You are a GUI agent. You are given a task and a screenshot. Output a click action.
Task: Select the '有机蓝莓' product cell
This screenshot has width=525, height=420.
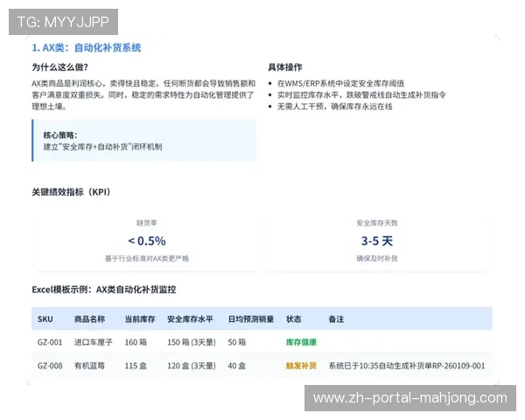pos(89,366)
